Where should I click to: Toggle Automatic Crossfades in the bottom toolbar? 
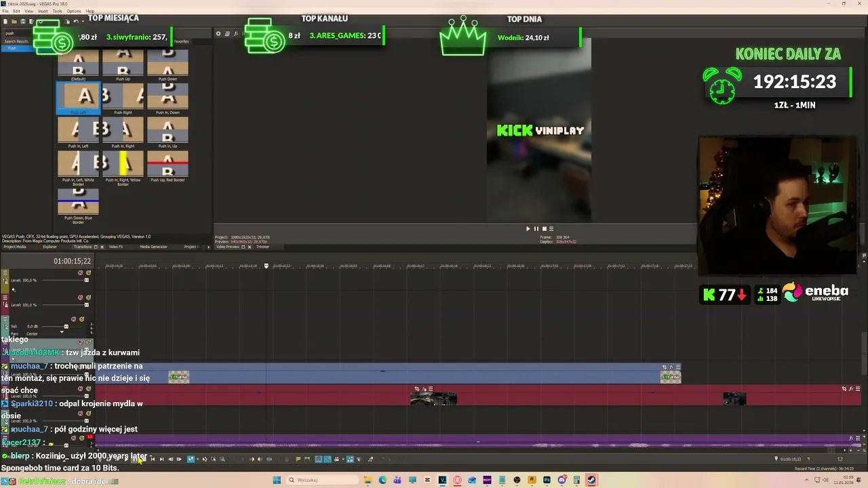(328, 459)
